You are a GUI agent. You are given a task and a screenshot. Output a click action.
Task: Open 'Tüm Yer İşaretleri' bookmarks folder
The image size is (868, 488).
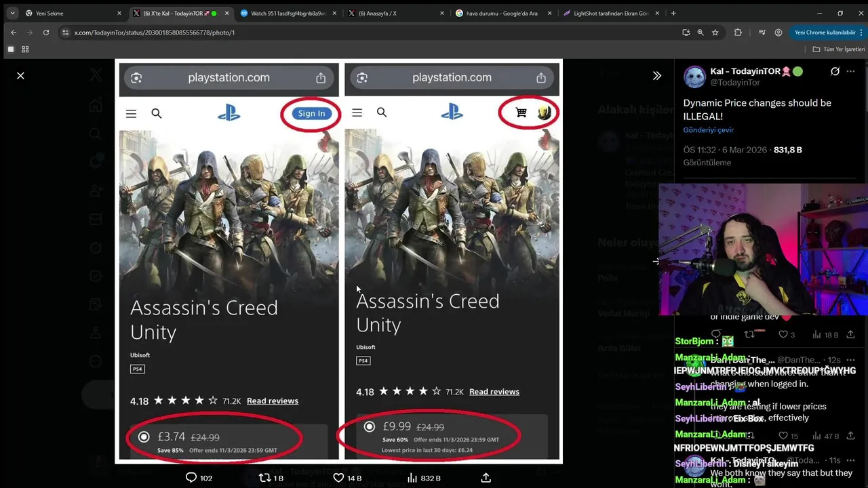(839, 49)
